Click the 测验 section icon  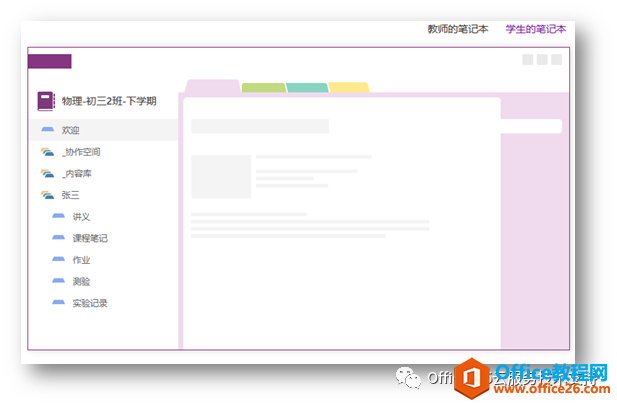(59, 281)
